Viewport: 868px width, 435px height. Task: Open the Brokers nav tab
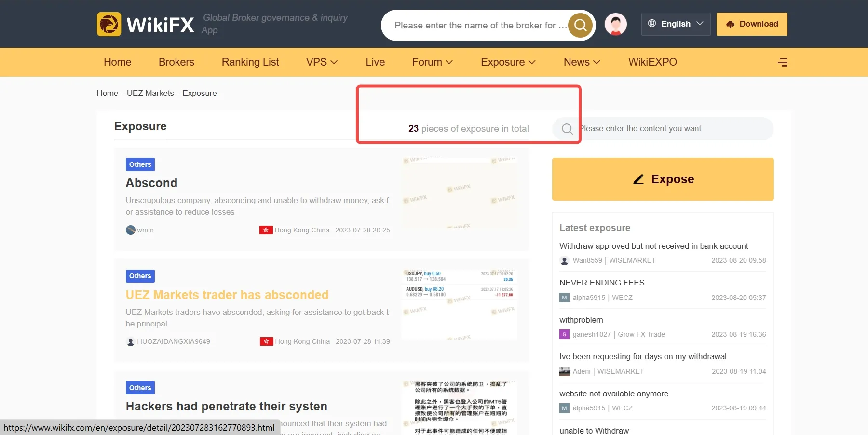[x=176, y=62]
